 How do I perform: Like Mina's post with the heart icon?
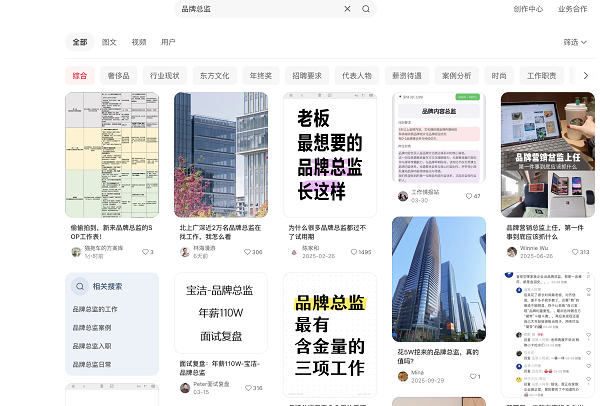[x=468, y=377]
